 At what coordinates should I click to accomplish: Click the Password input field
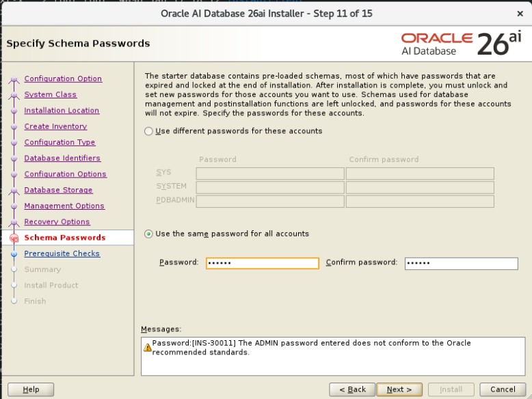coord(263,263)
